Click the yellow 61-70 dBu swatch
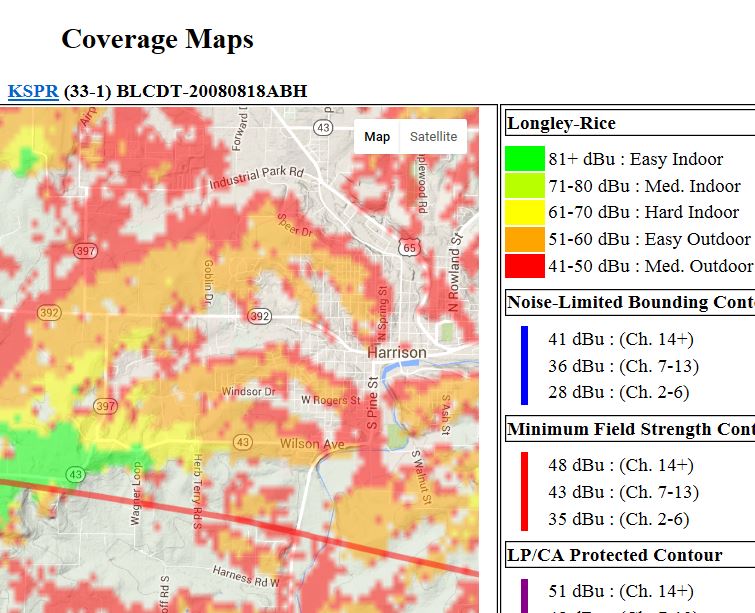 [524, 212]
